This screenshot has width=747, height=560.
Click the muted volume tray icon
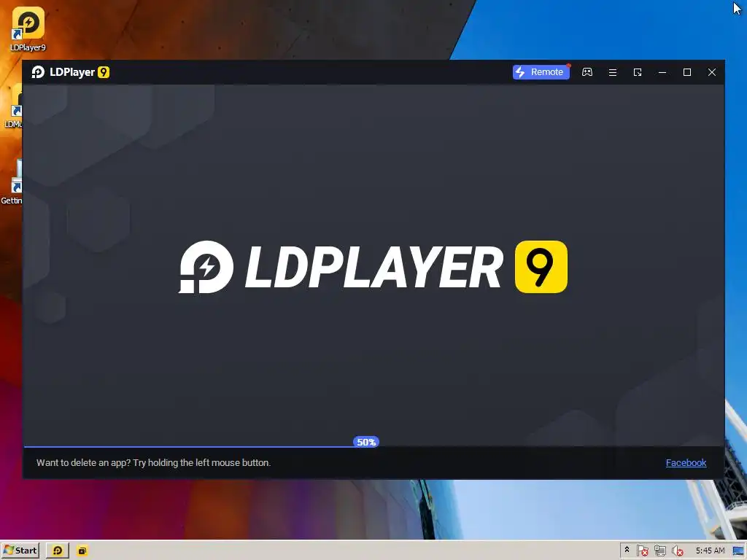pyautogui.click(x=678, y=551)
